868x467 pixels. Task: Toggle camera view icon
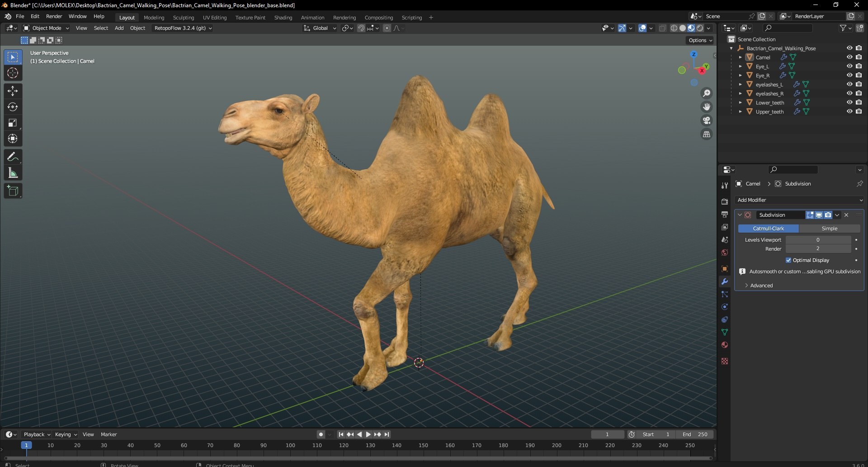706,120
